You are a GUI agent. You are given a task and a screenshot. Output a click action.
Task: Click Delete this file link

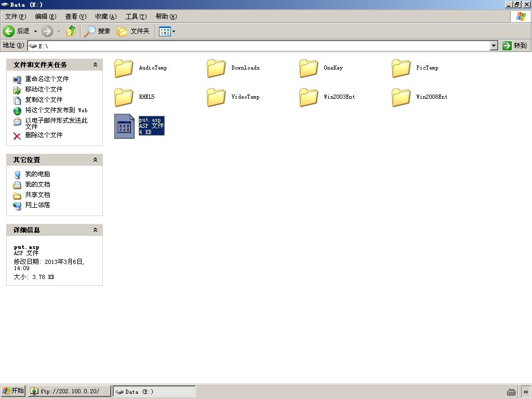pos(44,135)
